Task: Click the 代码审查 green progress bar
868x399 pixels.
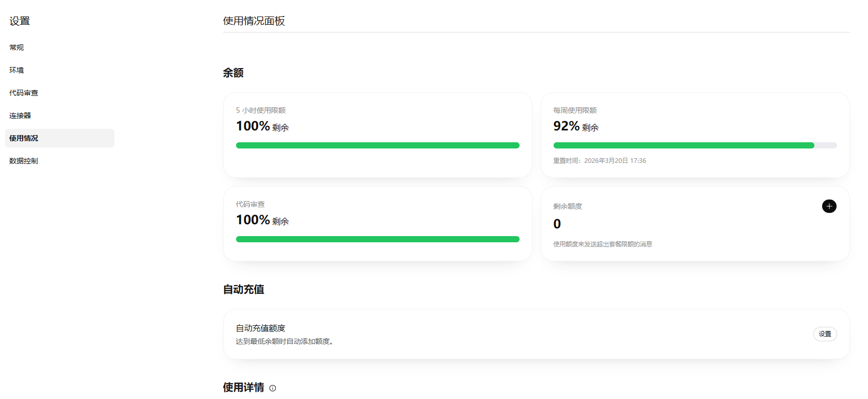Action: click(x=377, y=239)
